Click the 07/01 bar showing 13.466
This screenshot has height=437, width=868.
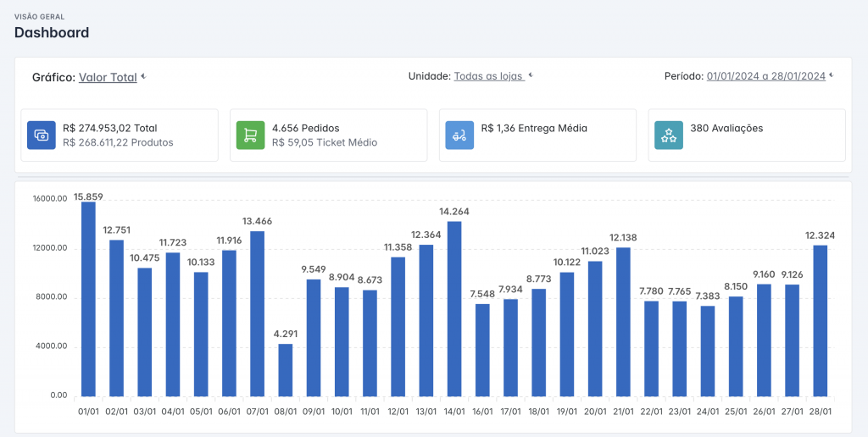257,313
